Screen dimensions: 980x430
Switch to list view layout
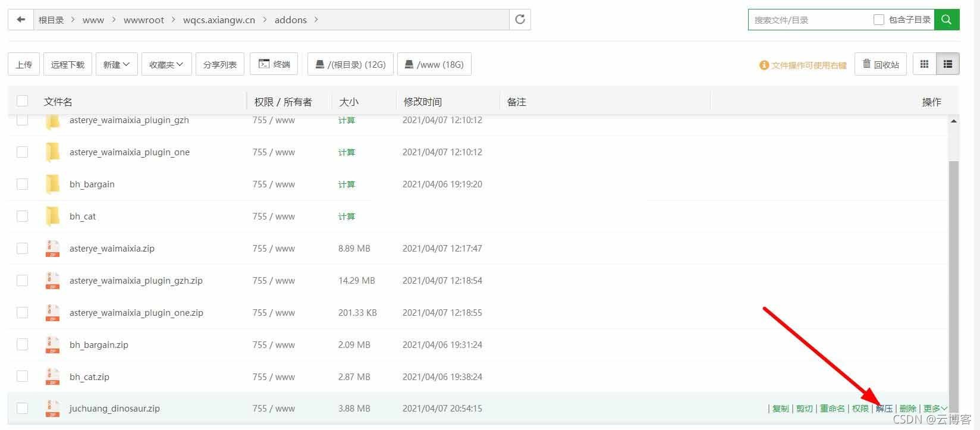point(948,64)
